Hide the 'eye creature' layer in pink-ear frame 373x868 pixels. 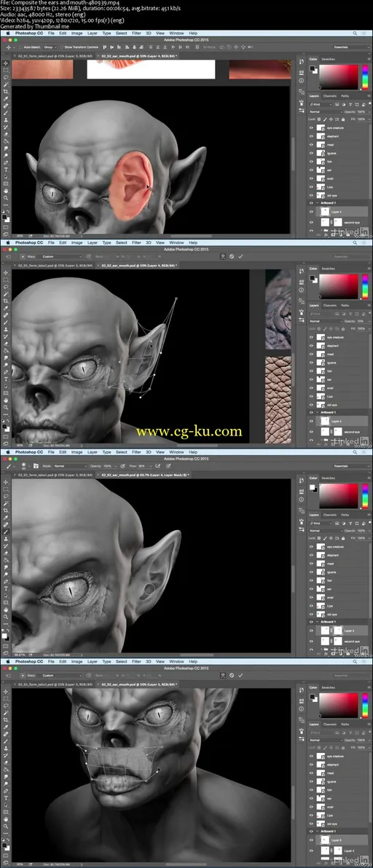click(x=311, y=128)
